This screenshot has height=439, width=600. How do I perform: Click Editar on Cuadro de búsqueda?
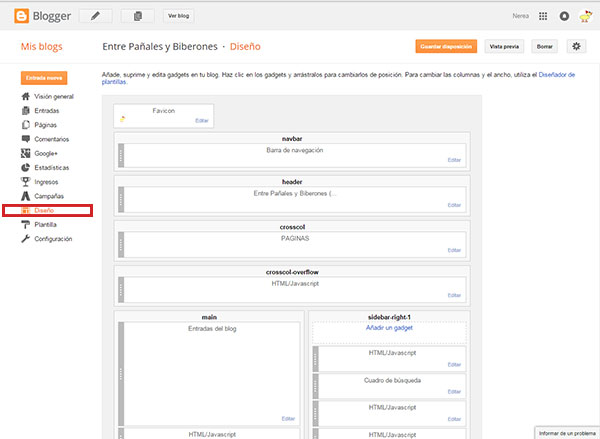tap(454, 392)
